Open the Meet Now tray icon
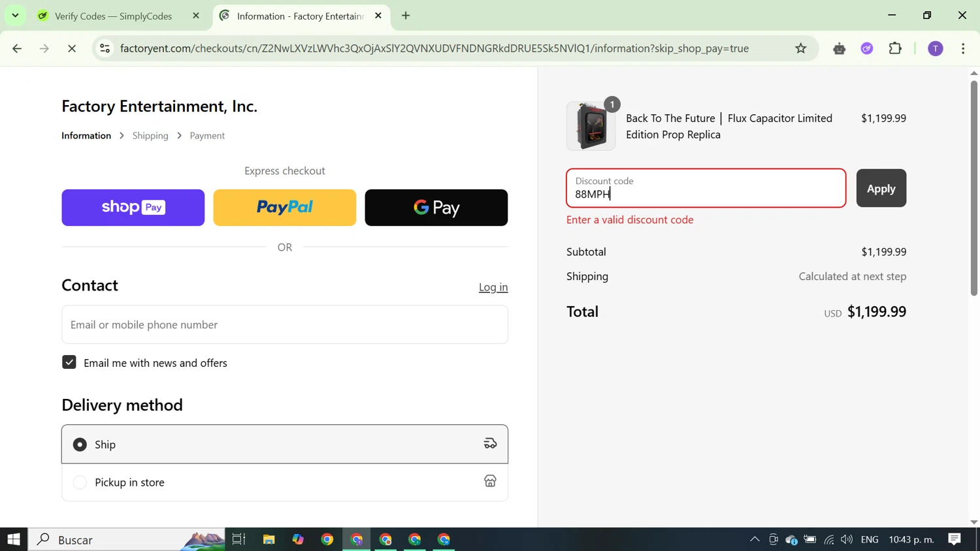 774,539
